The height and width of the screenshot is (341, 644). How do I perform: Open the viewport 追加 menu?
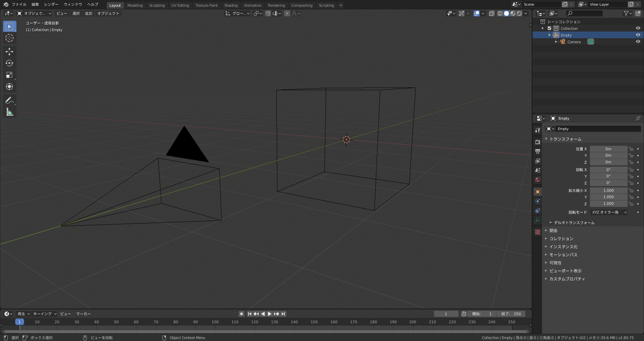tap(89, 13)
